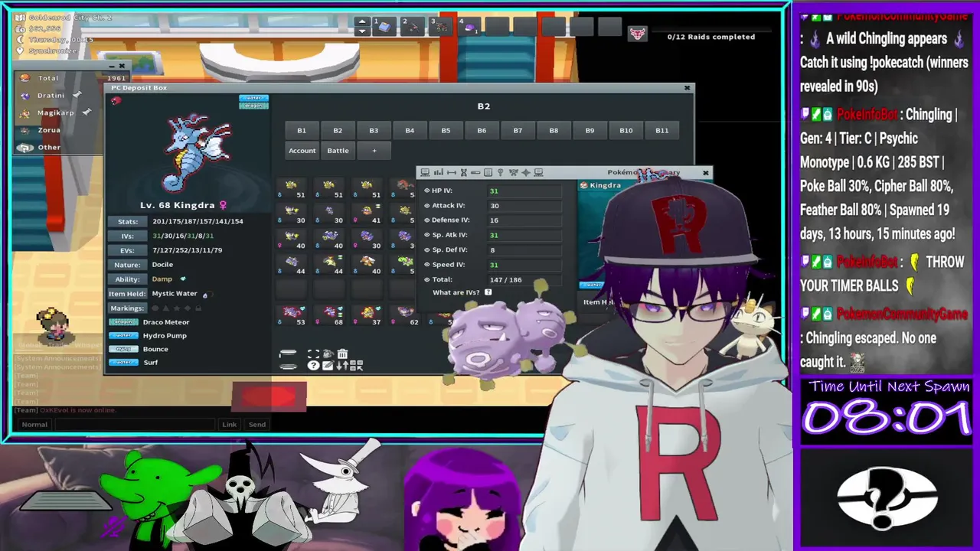This screenshot has height=551, width=980.
Task: Select hotbar slot 4 item
Action: pos(469,27)
